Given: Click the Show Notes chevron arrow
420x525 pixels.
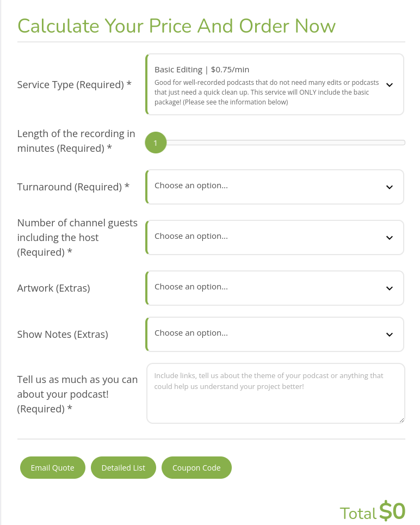Looking at the screenshot, I should pyautogui.click(x=389, y=335).
